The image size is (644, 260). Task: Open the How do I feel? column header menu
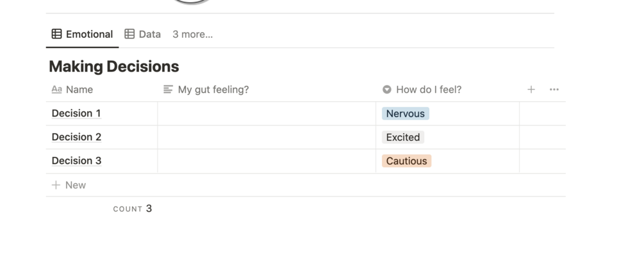click(429, 90)
